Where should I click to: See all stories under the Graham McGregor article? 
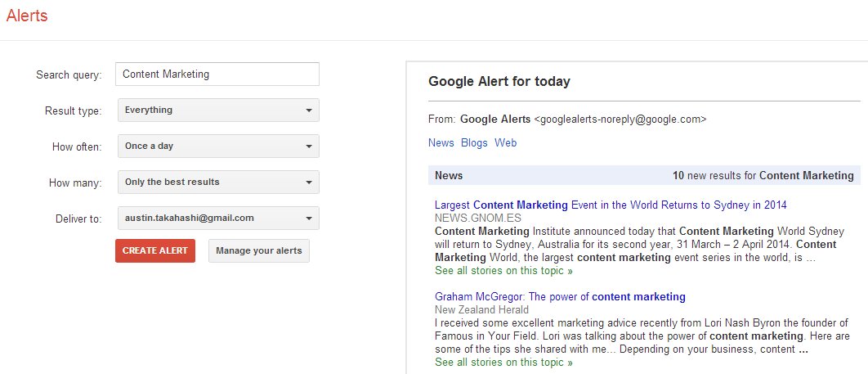pos(503,362)
